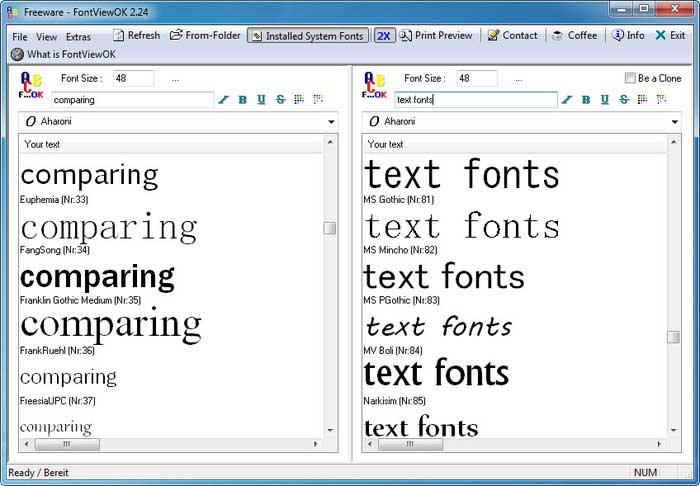Click ellipsis next to left Font Size

pos(175,78)
